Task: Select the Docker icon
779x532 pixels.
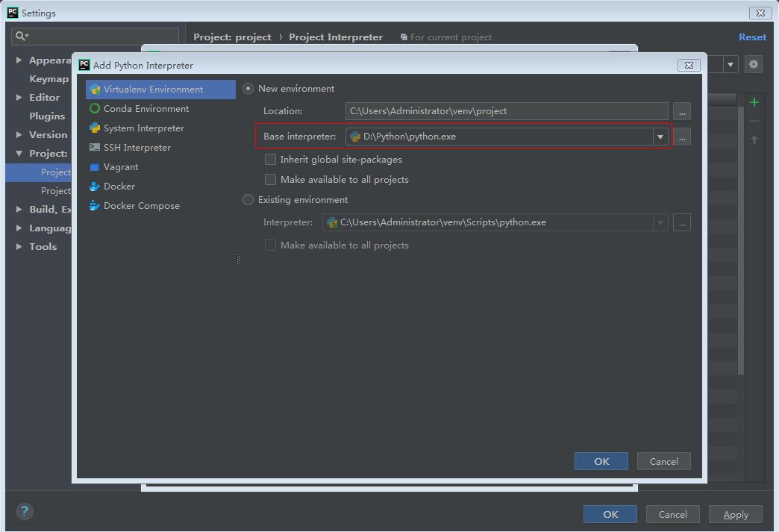Action: pos(95,186)
